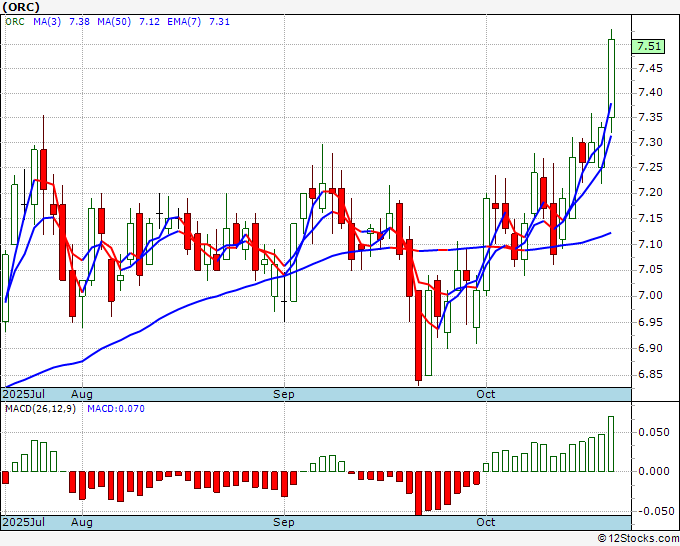Click the Aug label on MACD axis
Viewport: 680px width, 546px height.
[82, 522]
